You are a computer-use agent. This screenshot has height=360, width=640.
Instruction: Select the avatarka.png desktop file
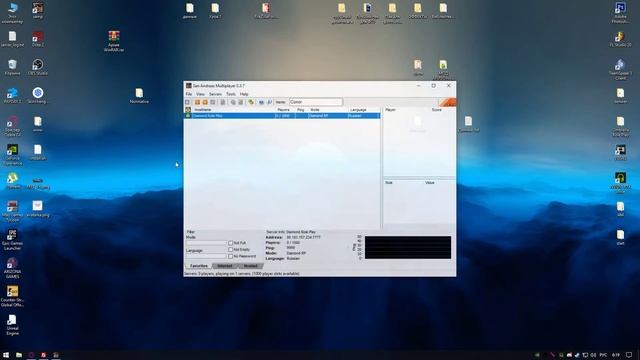tap(38, 208)
